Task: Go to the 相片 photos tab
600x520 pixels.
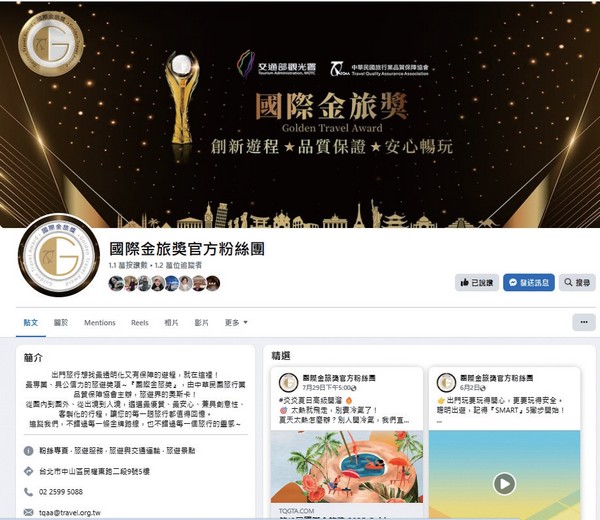Action: [171, 323]
